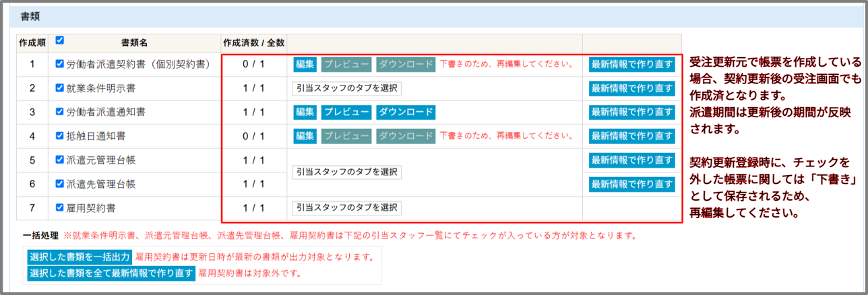Click the 作成済数 / 全数 column header

[x=254, y=42]
